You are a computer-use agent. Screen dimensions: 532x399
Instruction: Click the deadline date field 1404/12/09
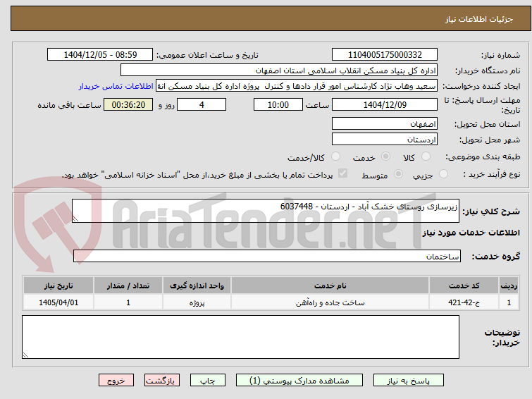pos(385,104)
